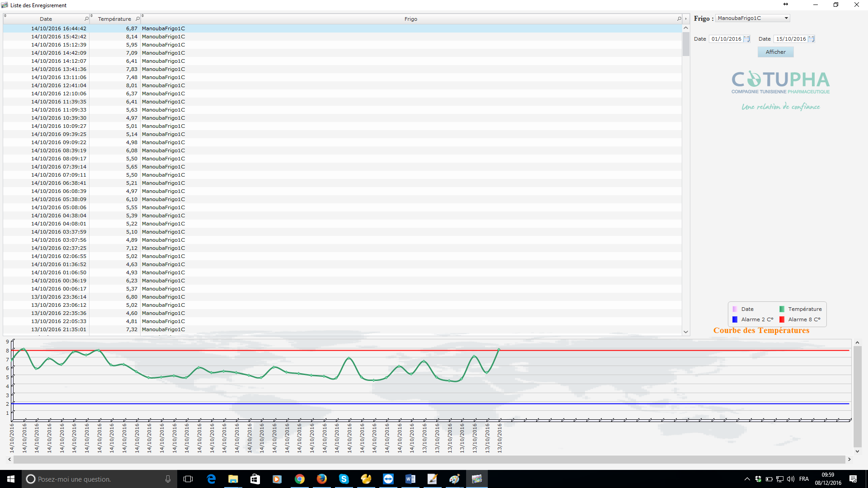Open the Paint palette app from the taskbar
This screenshot has width=868, height=488.
click(454, 479)
